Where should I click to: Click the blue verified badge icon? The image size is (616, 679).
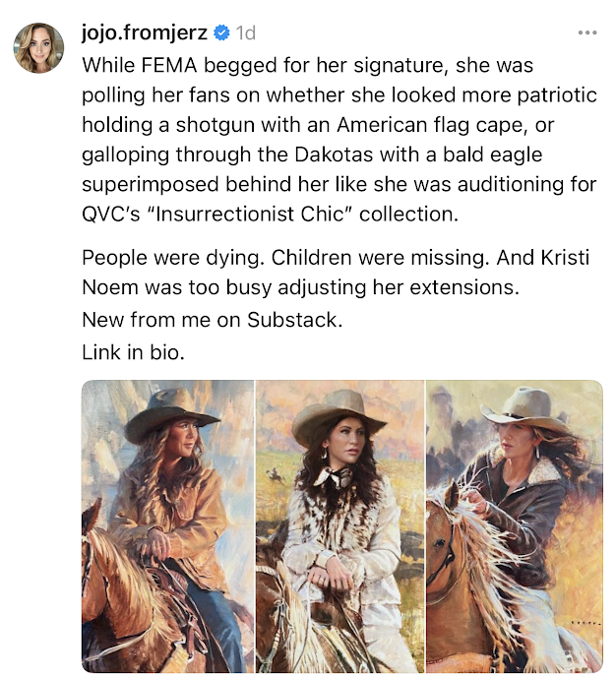[x=222, y=32]
